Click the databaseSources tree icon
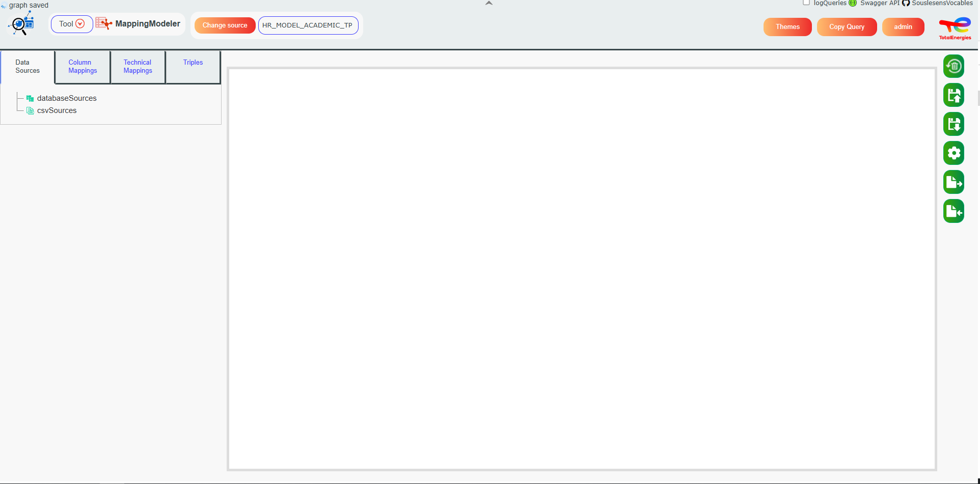 (x=30, y=98)
